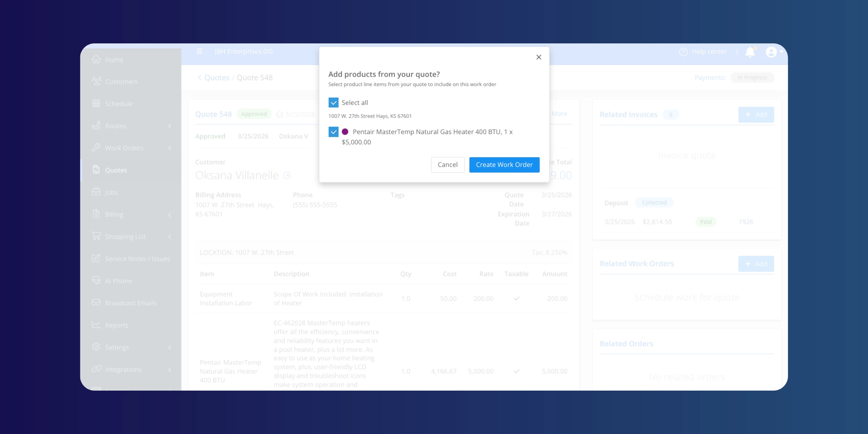The height and width of the screenshot is (434, 868).
Task: Click "Invoice quote" placeholder text
Action: click(x=687, y=155)
